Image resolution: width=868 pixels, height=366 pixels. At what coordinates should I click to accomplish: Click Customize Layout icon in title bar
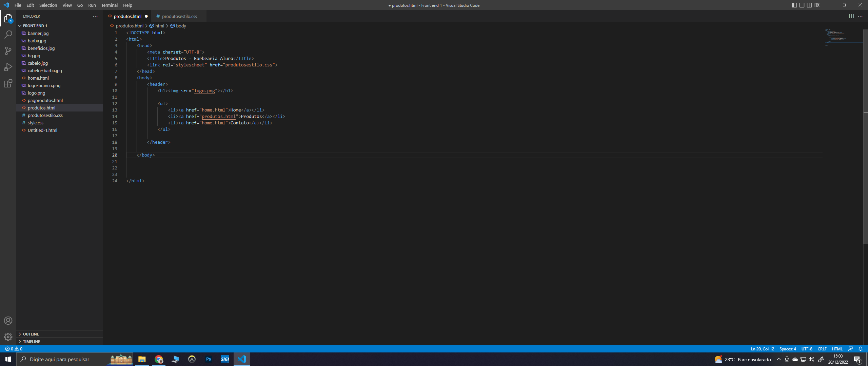click(x=817, y=5)
